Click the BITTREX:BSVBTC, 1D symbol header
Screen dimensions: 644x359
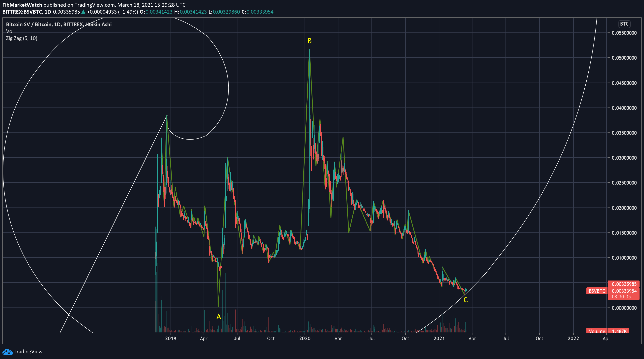tap(27, 12)
